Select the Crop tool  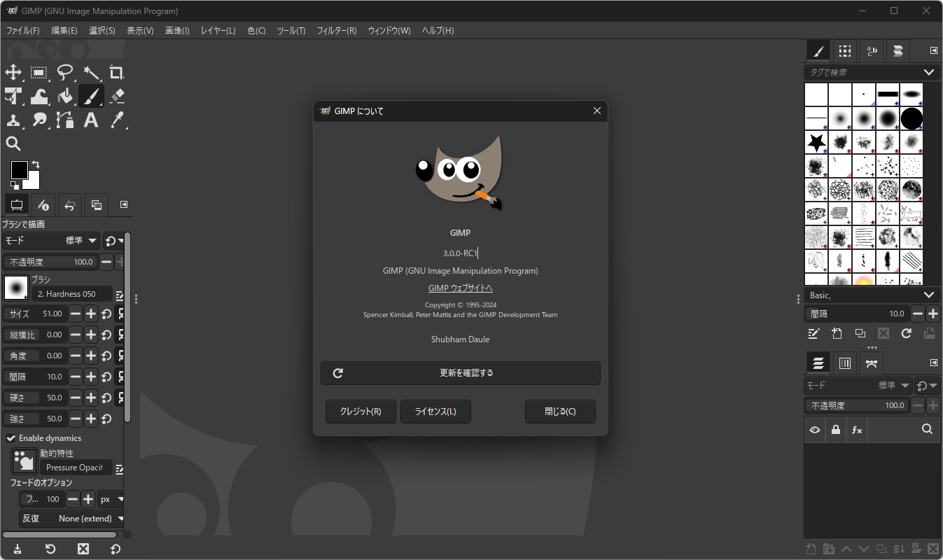(x=116, y=72)
